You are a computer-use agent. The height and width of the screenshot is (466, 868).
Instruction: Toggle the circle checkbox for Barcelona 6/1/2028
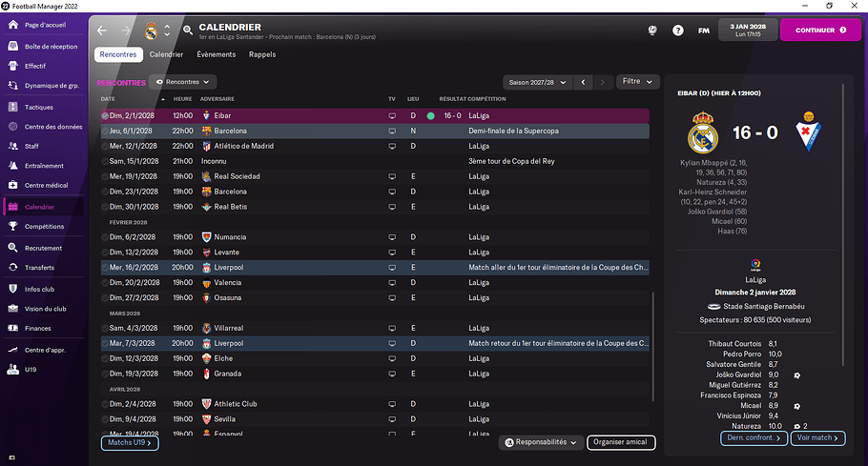click(x=105, y=131)
